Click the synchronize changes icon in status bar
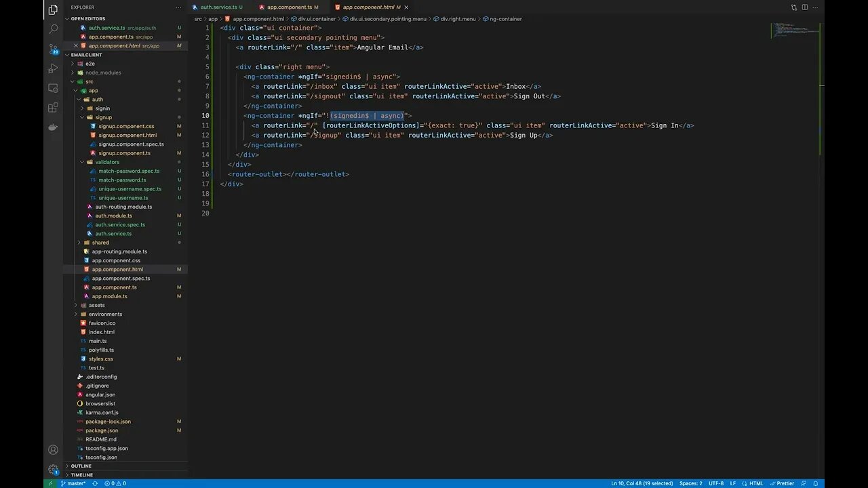This screenshot has height=488, width=868. (x=95, y=483)
